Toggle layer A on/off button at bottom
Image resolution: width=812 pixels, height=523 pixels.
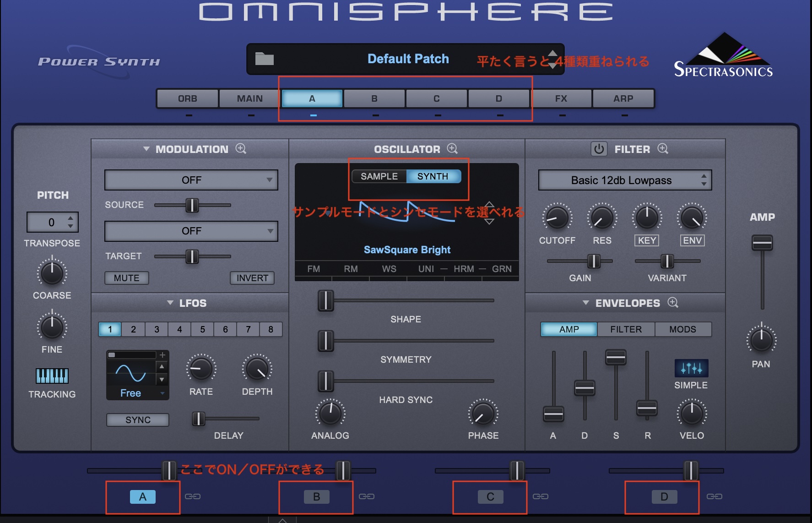click(143, 497)
